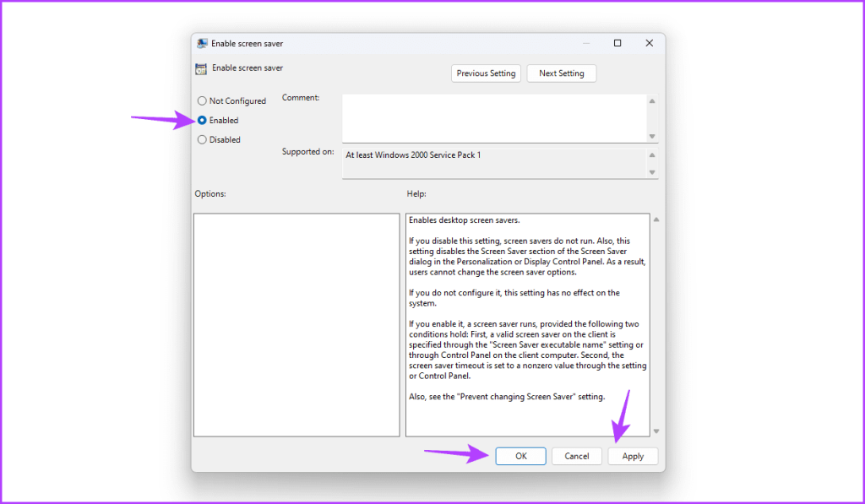Image resolution: width=865 pixels, height=504 pixels.
Task: Click the title bar policy icon
Action: coord(202,43)
